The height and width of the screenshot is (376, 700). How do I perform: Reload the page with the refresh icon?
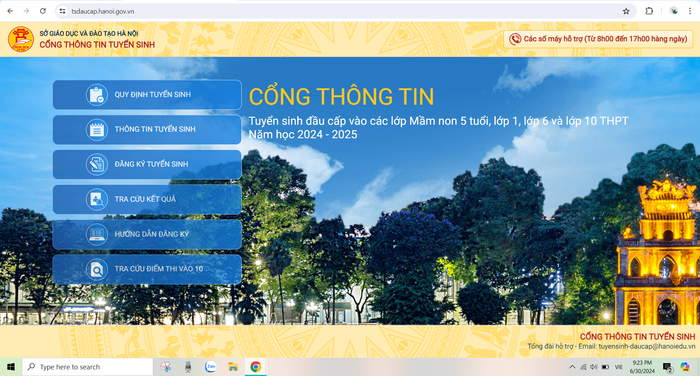43,11
